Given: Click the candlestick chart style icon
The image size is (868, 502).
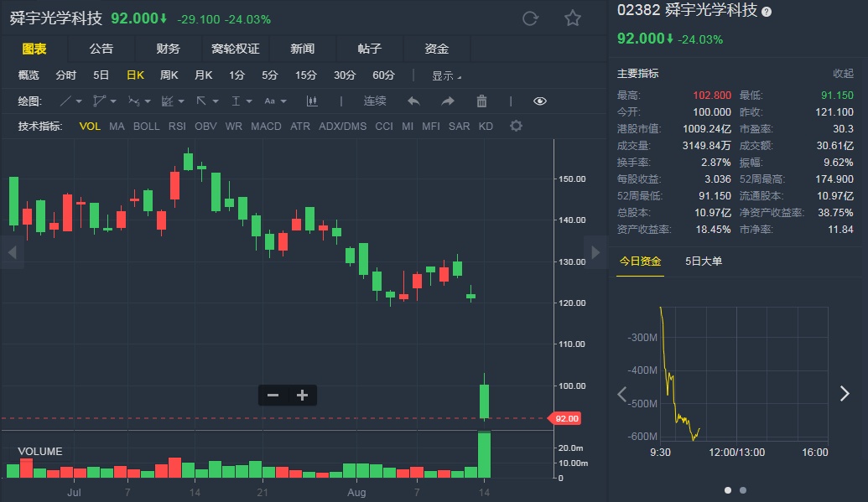Looking at the screenshot, I should tap(313, 101).
